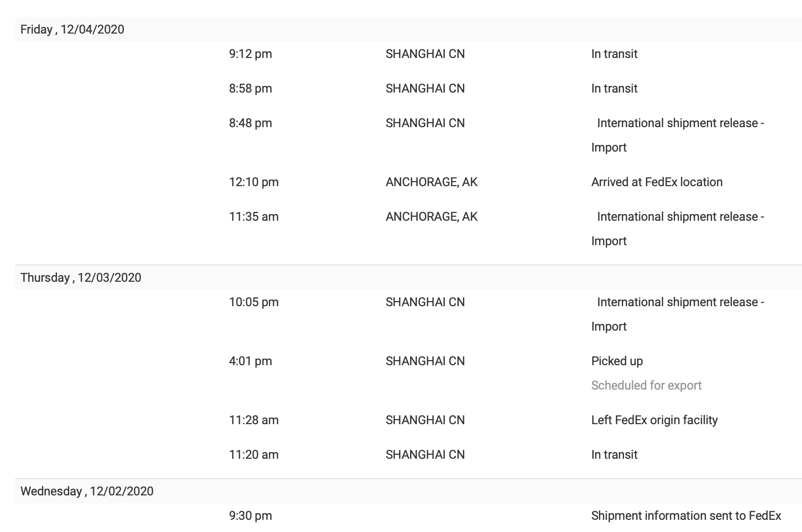
Task: Click SHANGHAI CN in the 8:58 pm row
Action: click(425, 88)
